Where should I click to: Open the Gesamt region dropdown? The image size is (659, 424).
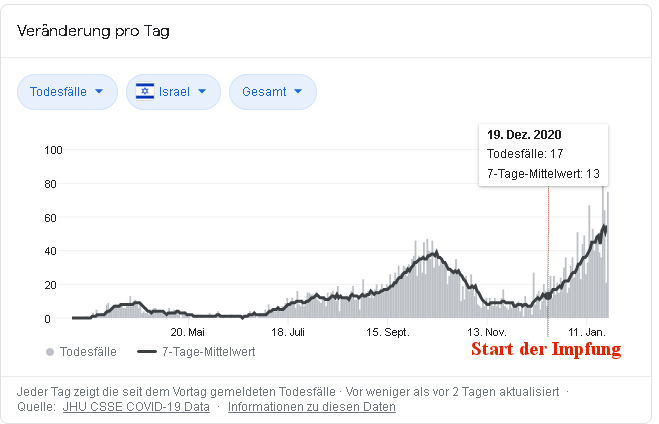point(273,92)
